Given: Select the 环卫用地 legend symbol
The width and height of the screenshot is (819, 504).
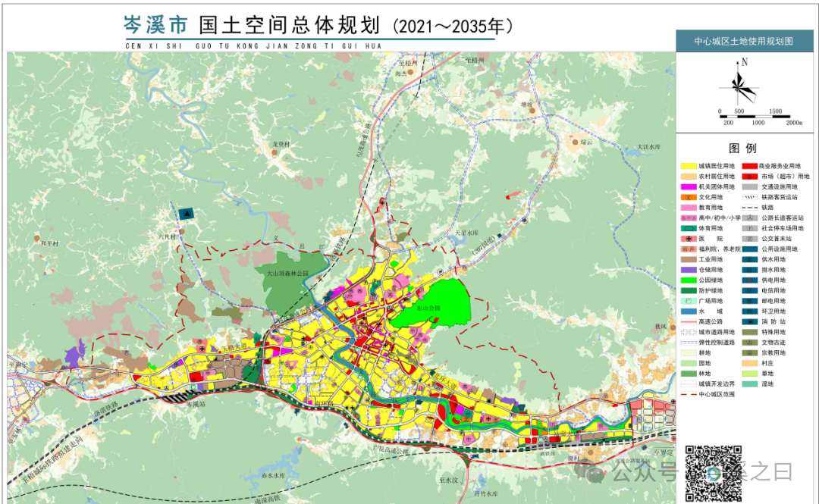Looking at the screenshot, I should [x=750, y=311].
